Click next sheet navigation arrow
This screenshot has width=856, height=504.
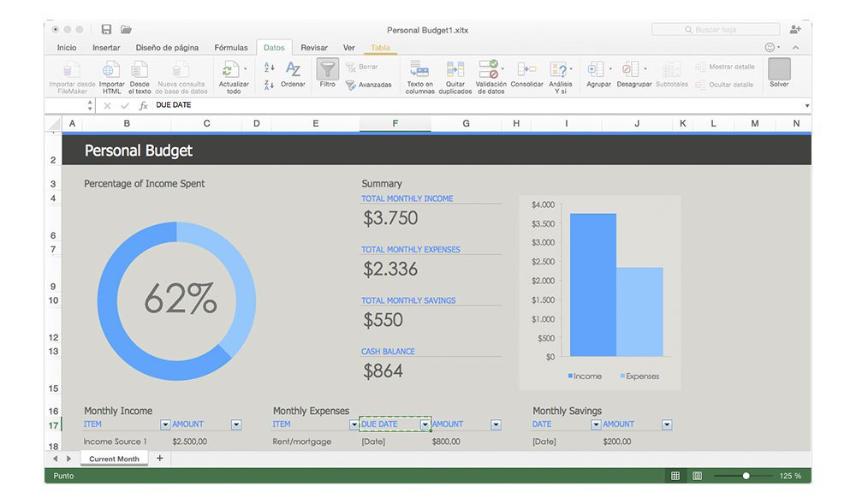point(68,459)
